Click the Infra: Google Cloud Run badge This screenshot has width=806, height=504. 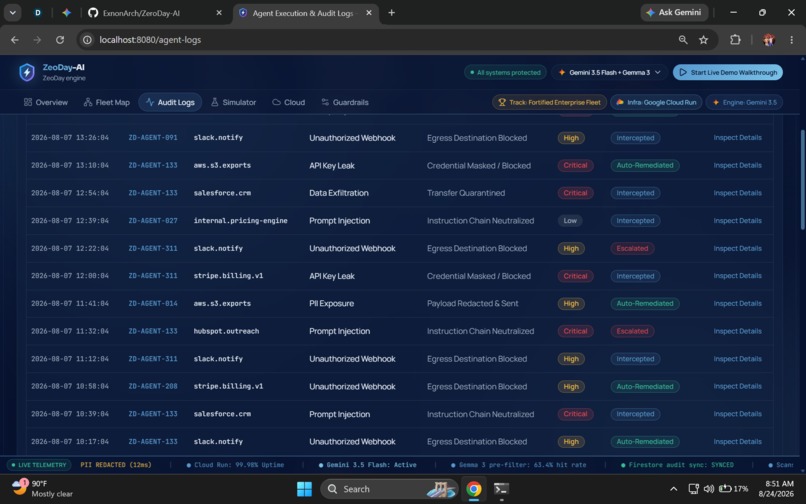coord(656,102)
